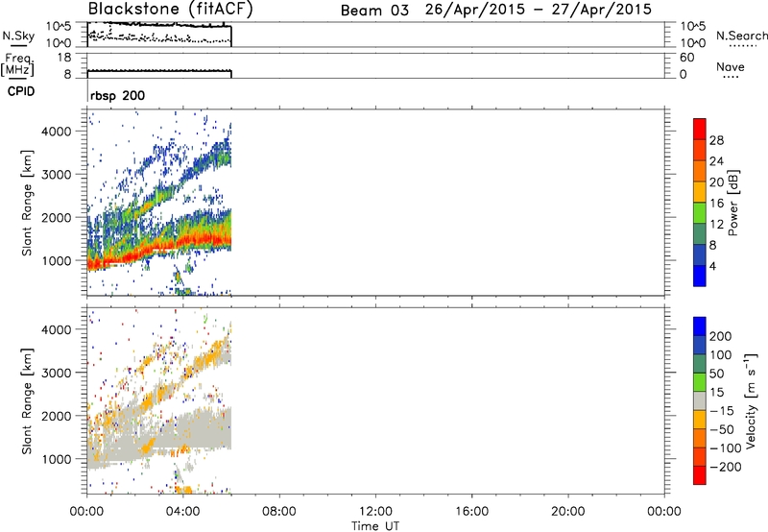Click the "28" label on Power color bar
The height and width of the screenshot is (532, 768).
(716, 140)
